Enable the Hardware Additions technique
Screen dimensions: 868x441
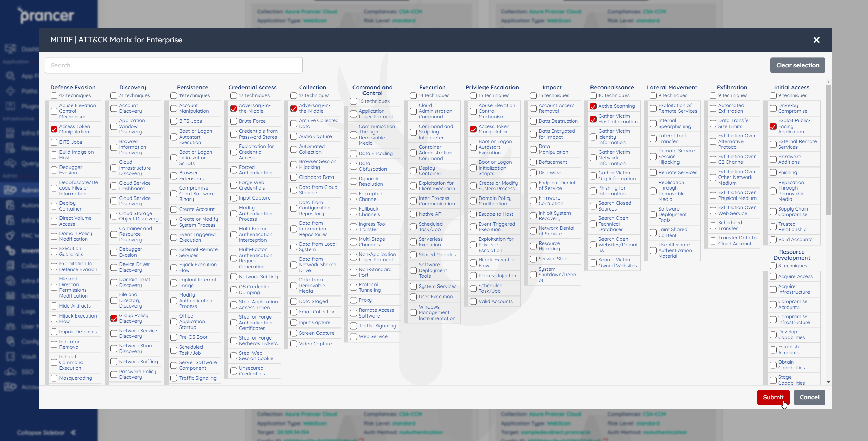pos(773,160)
